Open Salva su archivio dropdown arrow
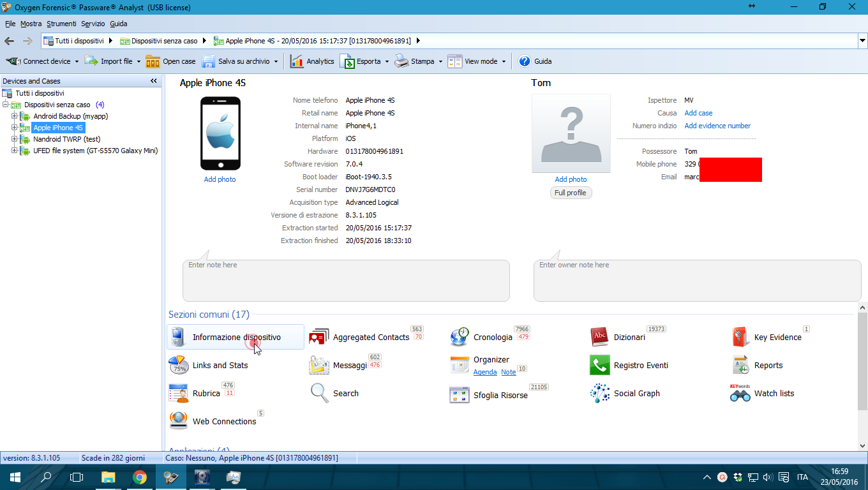 coord(276,62)
